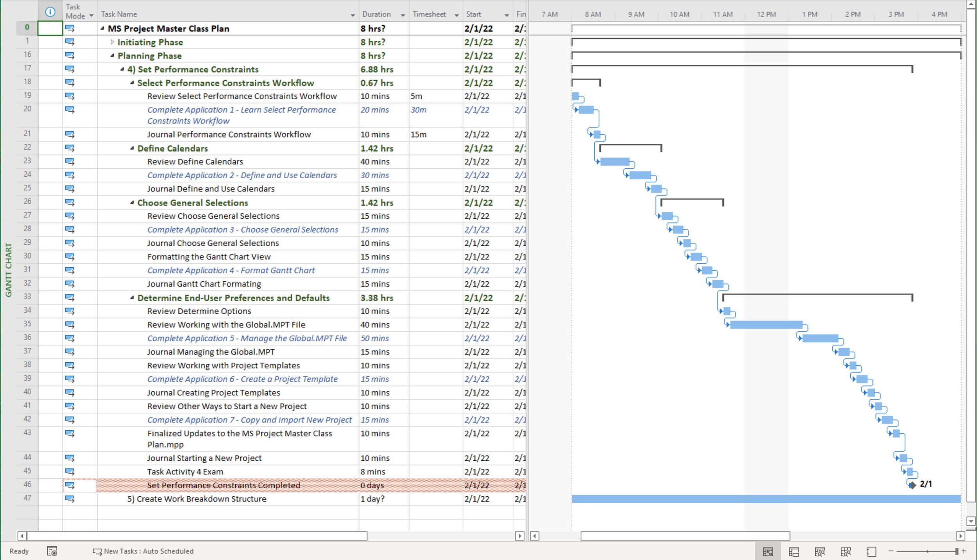Switch to Resource Sheet view icon
The image size is (977, 560).
pyautogui.click(x=846, y=551)
